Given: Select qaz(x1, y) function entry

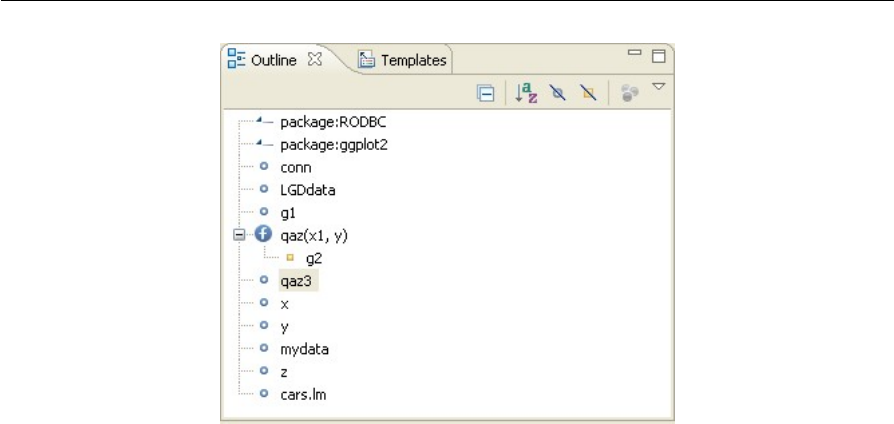Looking at the screenshot, I should [x=314, y=236].
